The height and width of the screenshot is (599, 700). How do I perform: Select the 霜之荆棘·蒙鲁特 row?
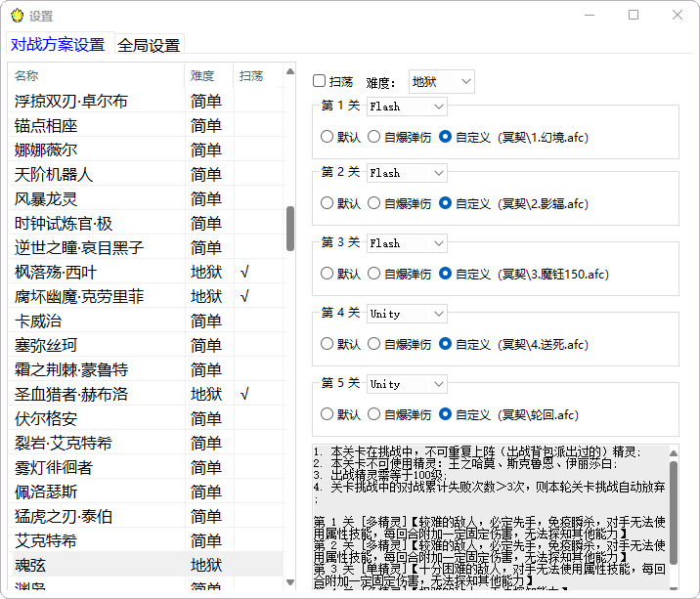[146, 369]
